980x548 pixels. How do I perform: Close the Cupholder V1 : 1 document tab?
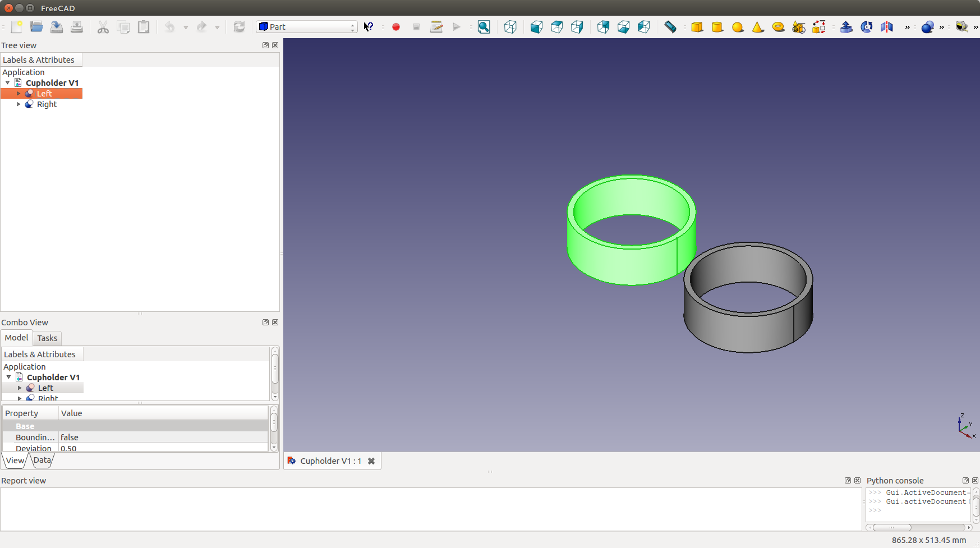pos(371,461)
